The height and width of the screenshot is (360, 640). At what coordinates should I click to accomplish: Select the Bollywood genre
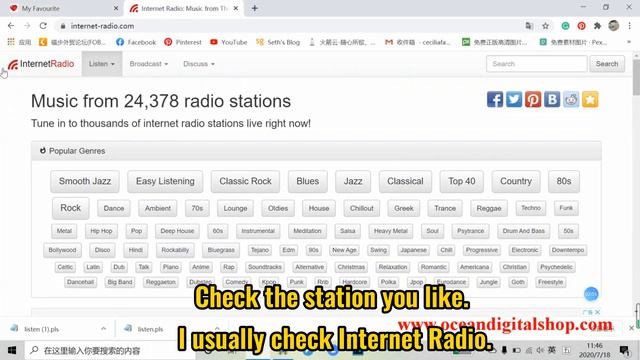click(x=62, y=250)
